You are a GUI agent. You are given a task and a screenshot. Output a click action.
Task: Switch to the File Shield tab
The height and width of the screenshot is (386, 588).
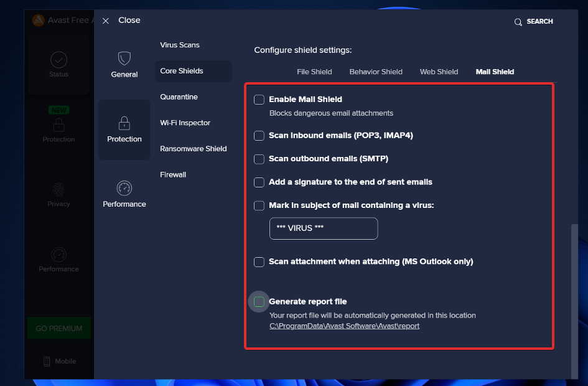(314, 72)
